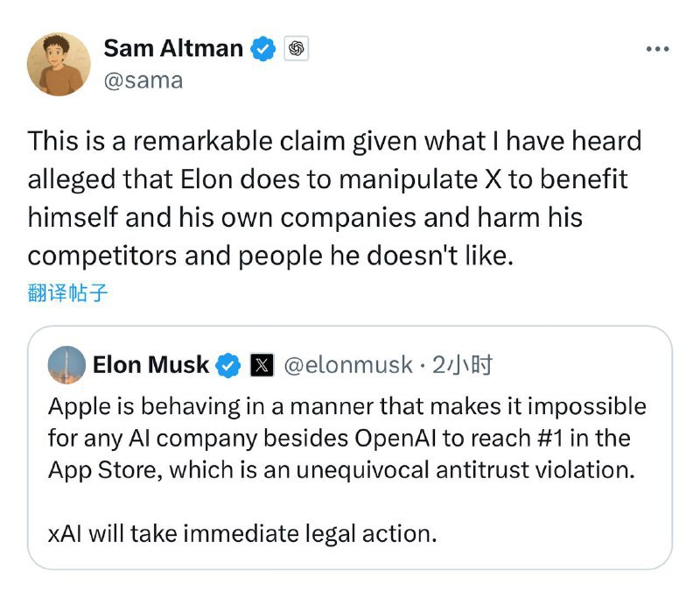Click the 翻译帖子 translate post link

pos(67,292)
